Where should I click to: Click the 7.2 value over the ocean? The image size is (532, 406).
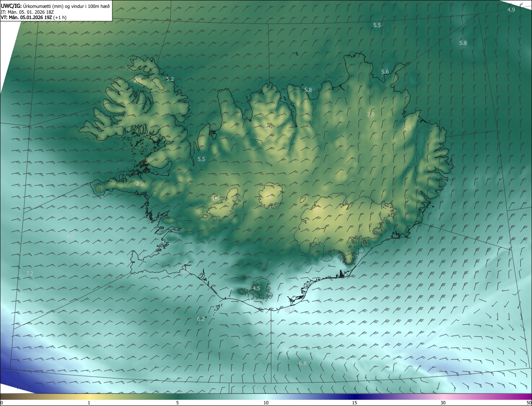coord(30,273)
